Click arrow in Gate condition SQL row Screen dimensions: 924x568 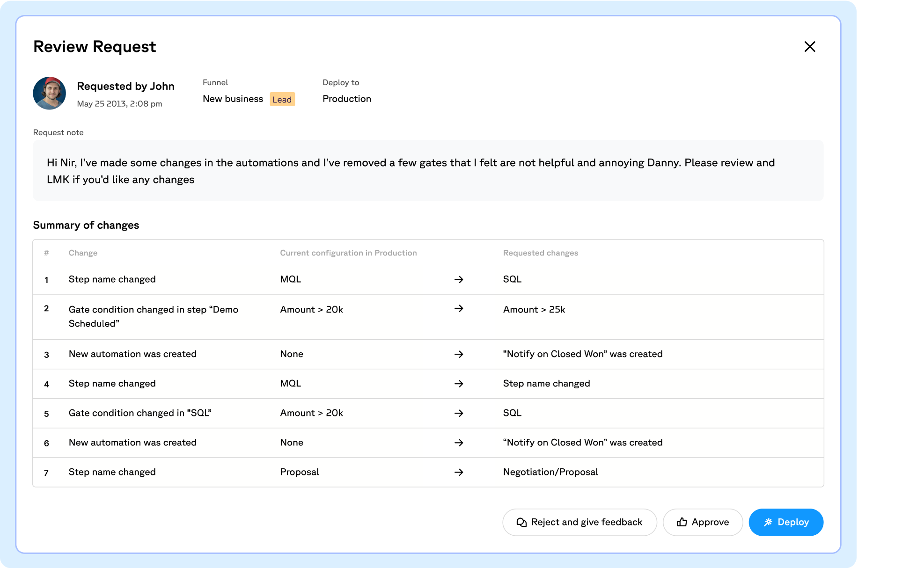459,413
